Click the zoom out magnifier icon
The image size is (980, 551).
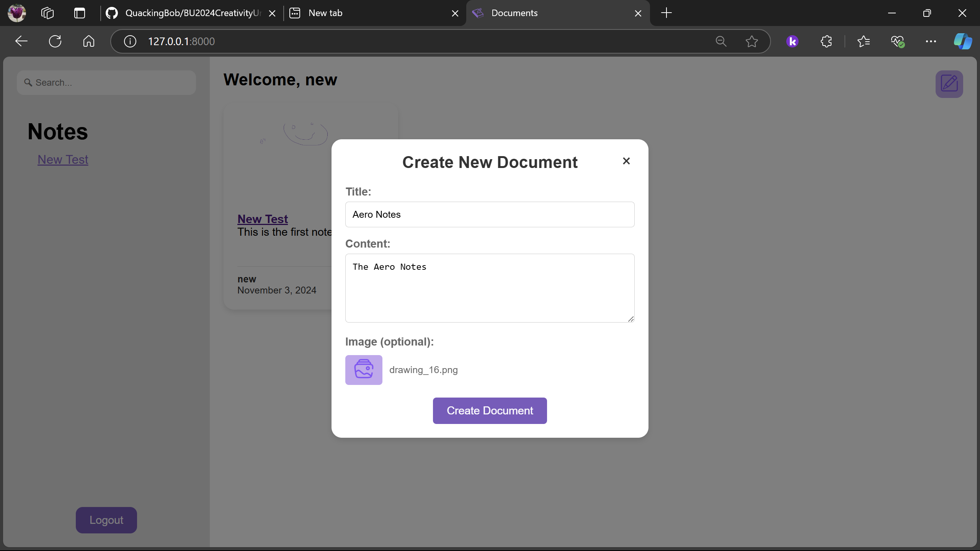click(721, 41)
